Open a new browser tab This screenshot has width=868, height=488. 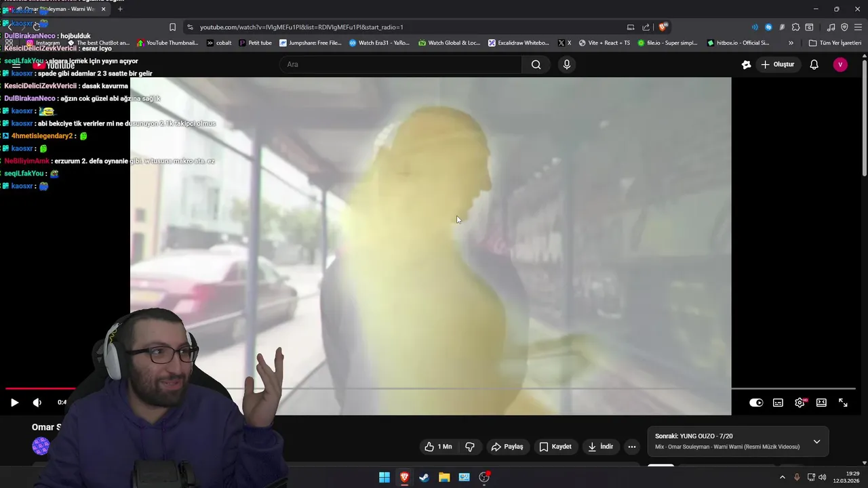click(120, 9)
